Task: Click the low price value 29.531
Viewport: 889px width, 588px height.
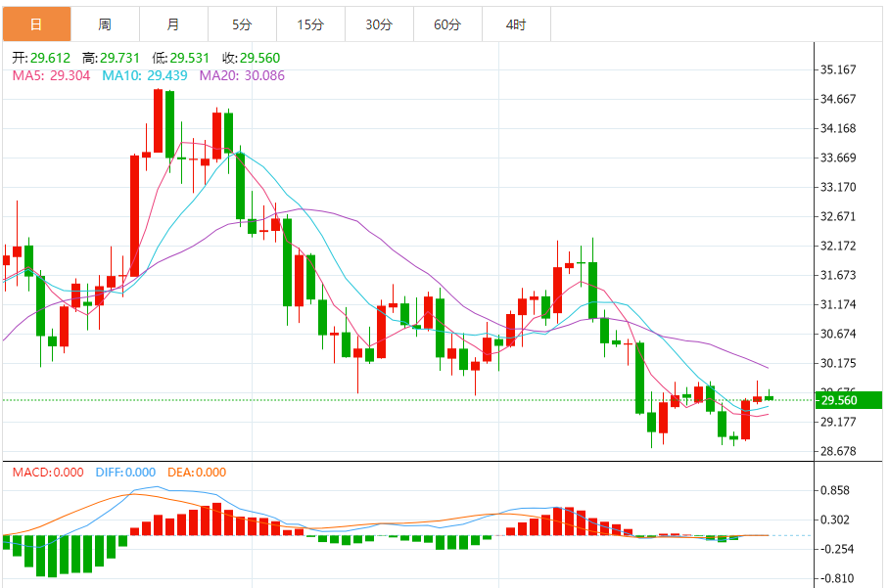Action: point(189,58)
